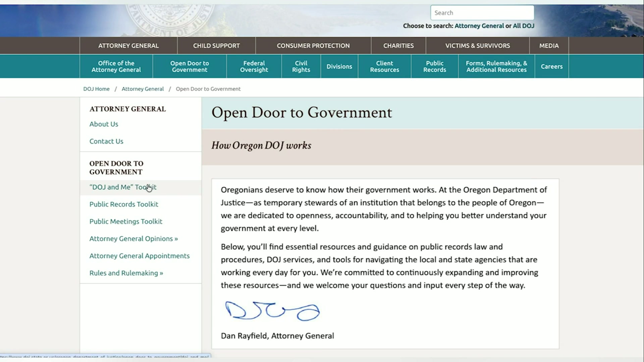This screenshot has height=362, width=644.
Task: Select Divisions submenu item
Action: coord(339,66)
